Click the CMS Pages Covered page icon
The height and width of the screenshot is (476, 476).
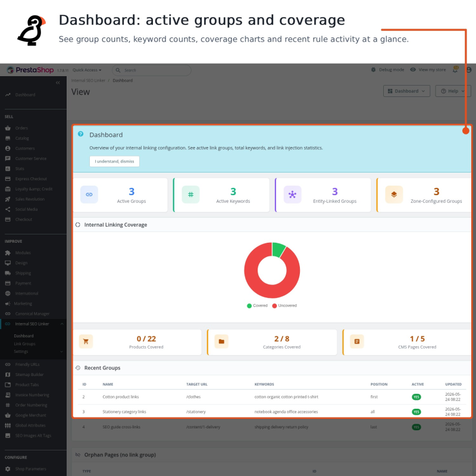click(x=356, y=342)
